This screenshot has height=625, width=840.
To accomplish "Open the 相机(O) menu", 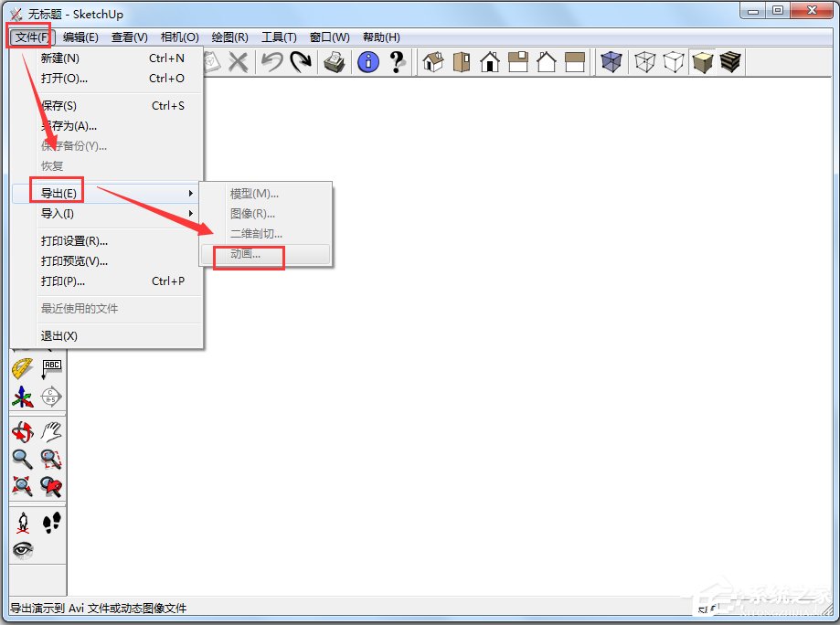I will coord(179,37).
